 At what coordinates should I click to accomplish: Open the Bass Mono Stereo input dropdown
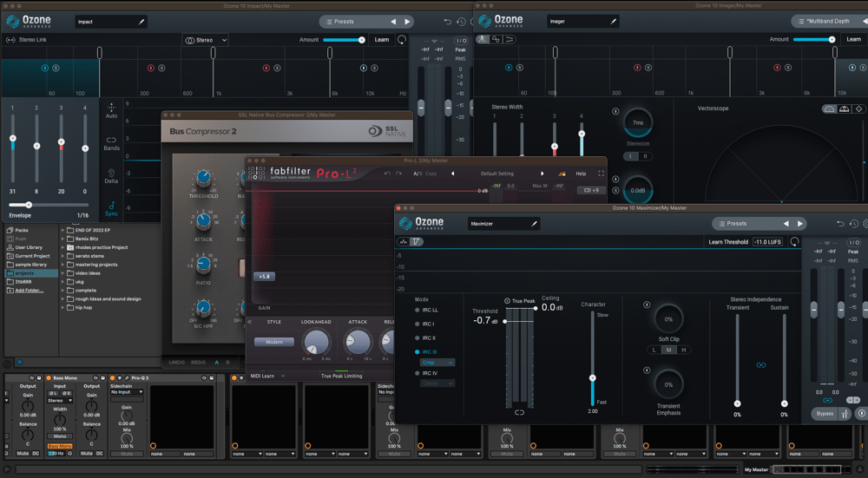point(60,401)
